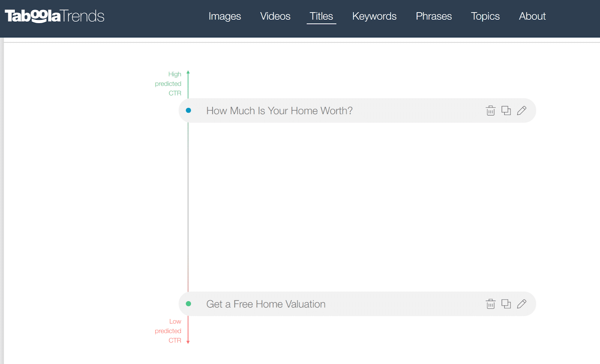Screen dimensions: 600x364
Task: Open the Phrases tab
Action: 434,16
